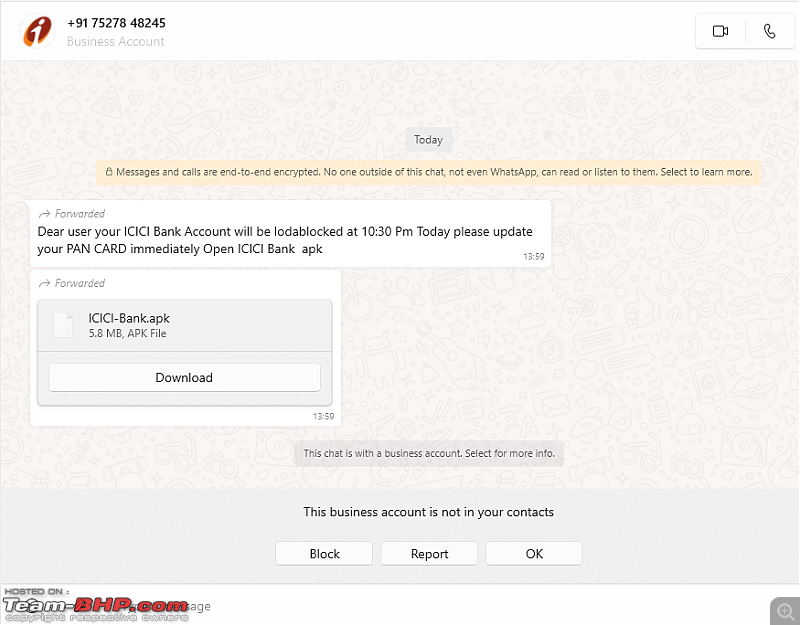Click the 'Forwarded' label above the text message
The image size is (800, 625).
click(x=72, y=214)
